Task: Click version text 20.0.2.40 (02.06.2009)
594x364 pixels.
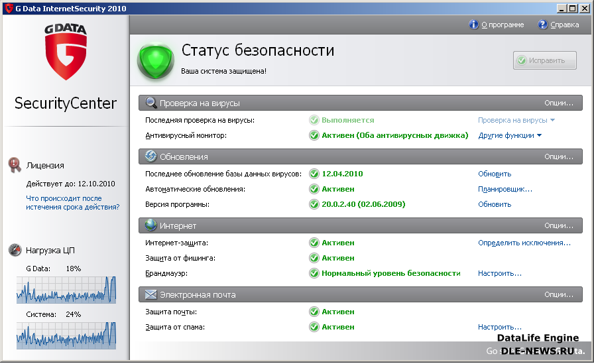Action: (364, 204)
